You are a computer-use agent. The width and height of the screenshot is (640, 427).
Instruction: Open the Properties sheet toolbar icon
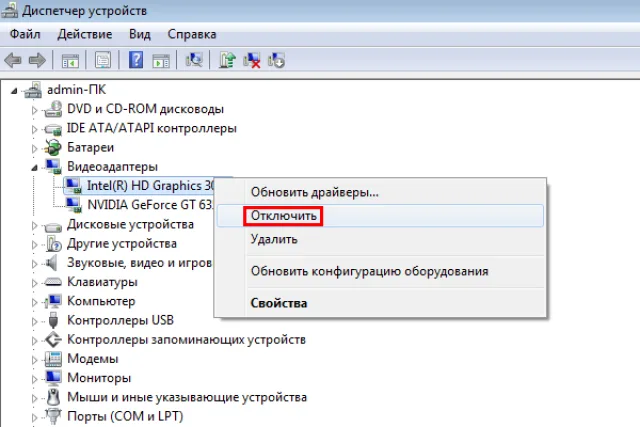103,61
